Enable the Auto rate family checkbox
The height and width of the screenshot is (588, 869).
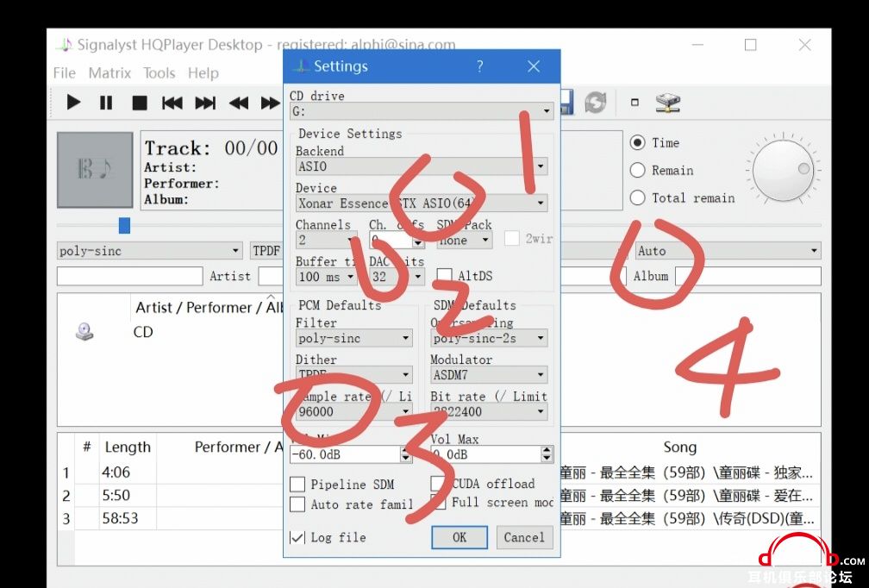[x=297, y=504]
